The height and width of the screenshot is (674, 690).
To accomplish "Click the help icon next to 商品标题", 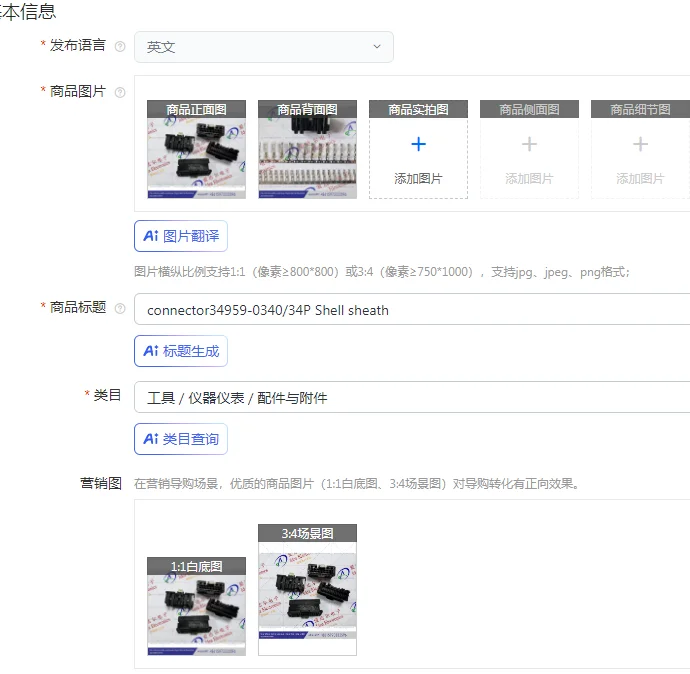I will tap(120, 308).
